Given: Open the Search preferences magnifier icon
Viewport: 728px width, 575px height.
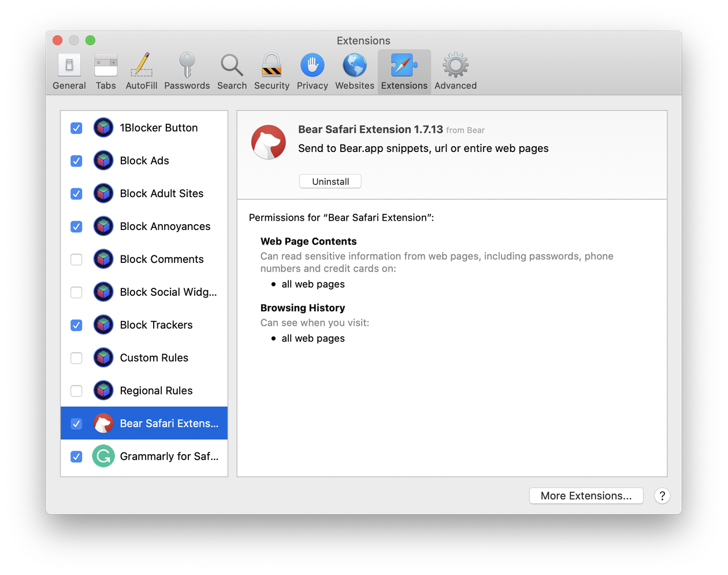Looking at the screenshot, I should (x=232, y=72).
